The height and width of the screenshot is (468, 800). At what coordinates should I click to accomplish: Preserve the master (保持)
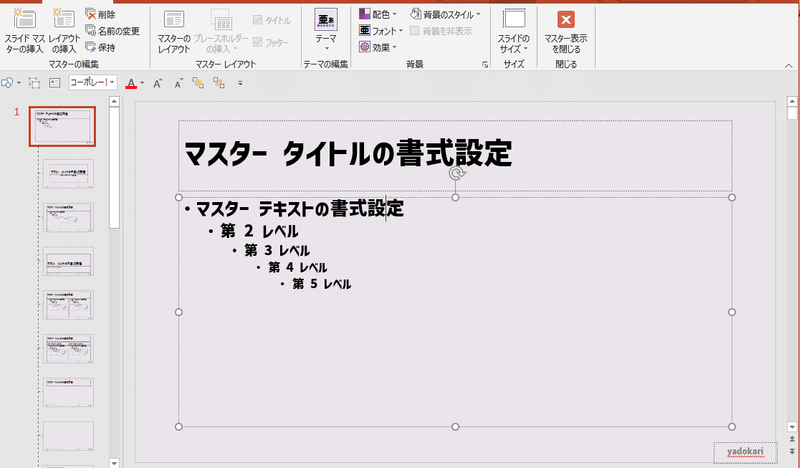(x=101, y=47)
